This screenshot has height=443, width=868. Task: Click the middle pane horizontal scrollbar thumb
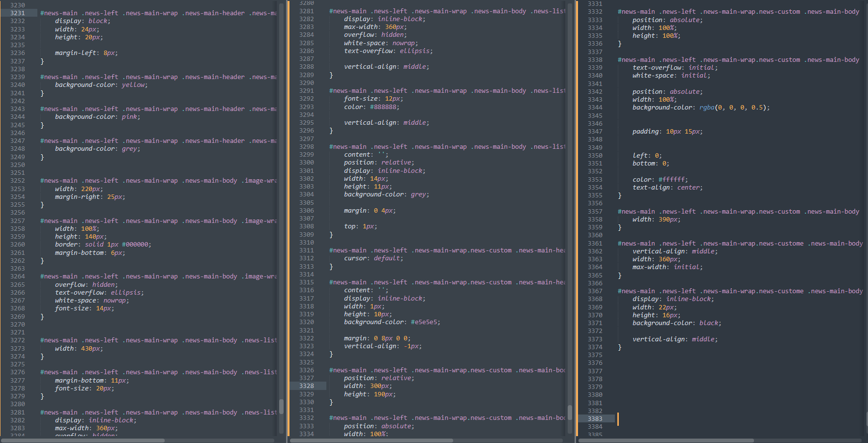coord(372,441)
